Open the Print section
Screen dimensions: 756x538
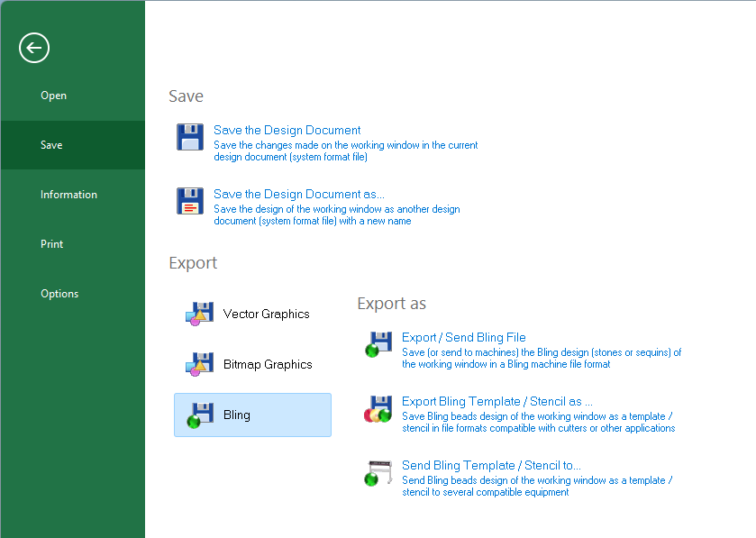[52, 244]
